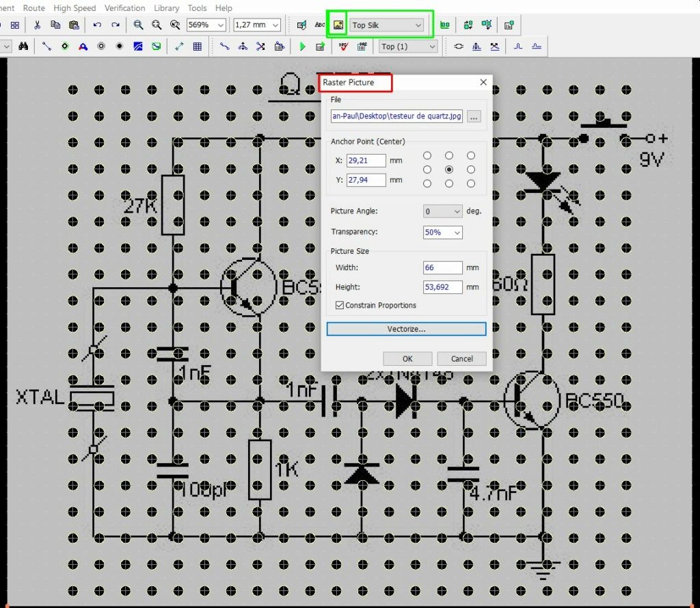The image size is (700, 608).
Task: Click the anchor X coordinate field
Action: click(x=366, y=160)
